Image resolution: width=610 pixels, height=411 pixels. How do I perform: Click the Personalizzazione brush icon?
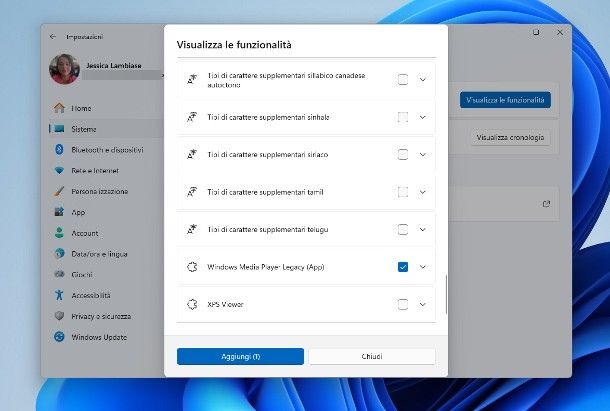(59, 191)
